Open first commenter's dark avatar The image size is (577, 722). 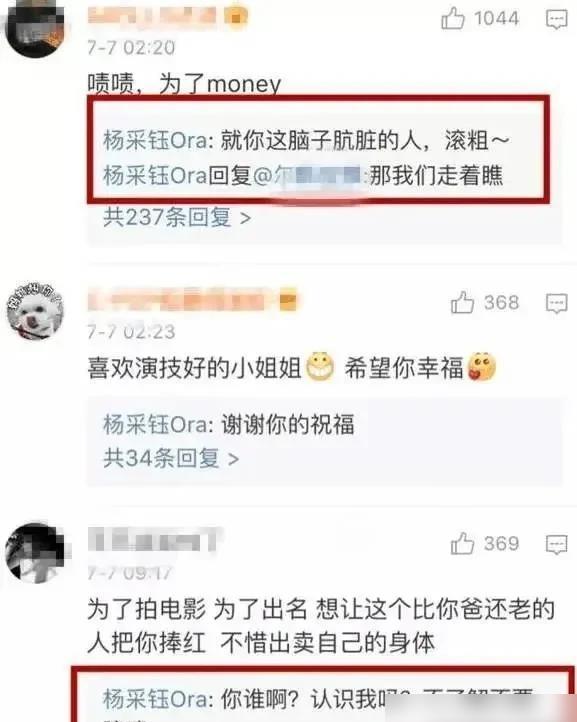(x=35, y=29)
